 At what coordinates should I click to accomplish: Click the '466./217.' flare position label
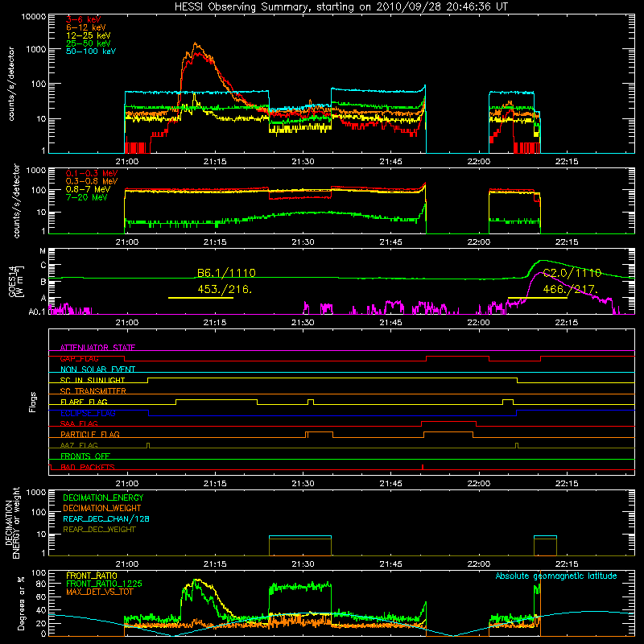click(x=570, y=289)
